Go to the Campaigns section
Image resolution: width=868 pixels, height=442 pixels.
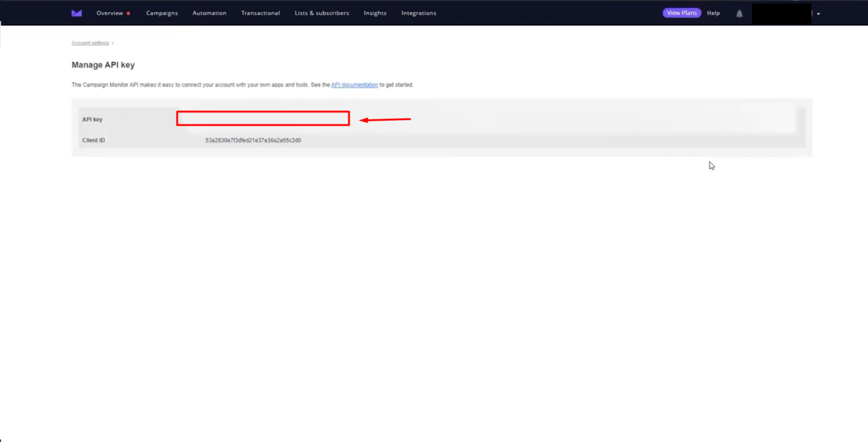(162, 13)
